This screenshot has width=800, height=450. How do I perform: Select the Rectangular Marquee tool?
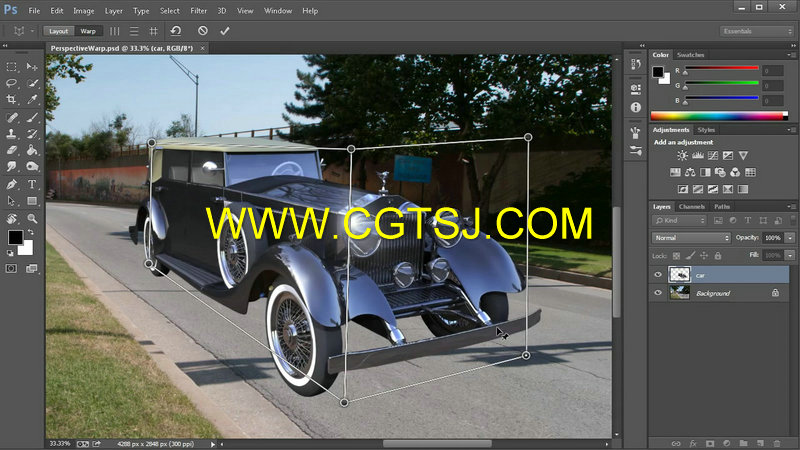pyautogui.click(x=11, y=66)
